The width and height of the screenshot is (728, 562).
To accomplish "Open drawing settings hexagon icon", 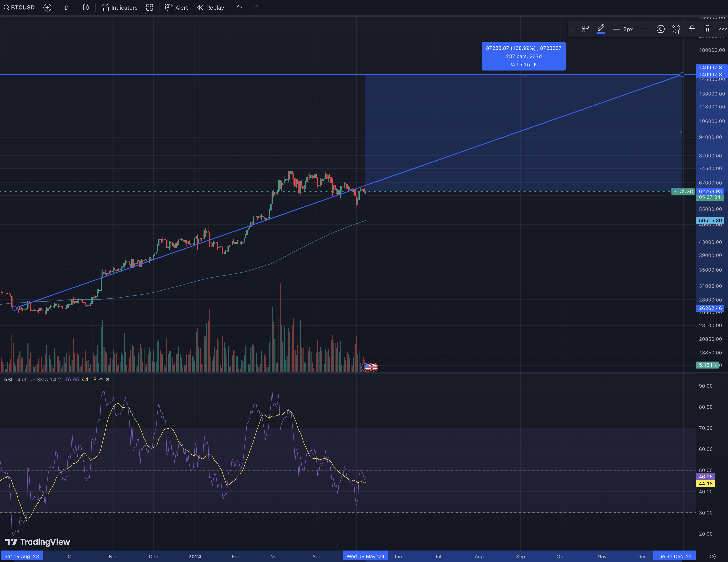I will point(661,29).
